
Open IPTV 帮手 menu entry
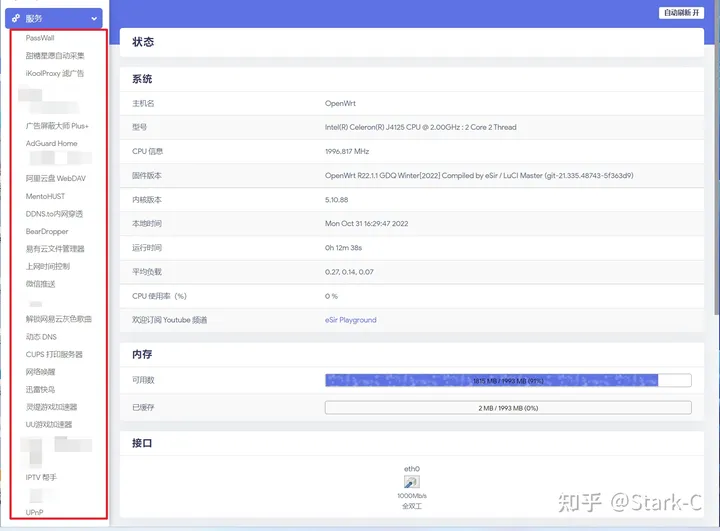point(41,477)
